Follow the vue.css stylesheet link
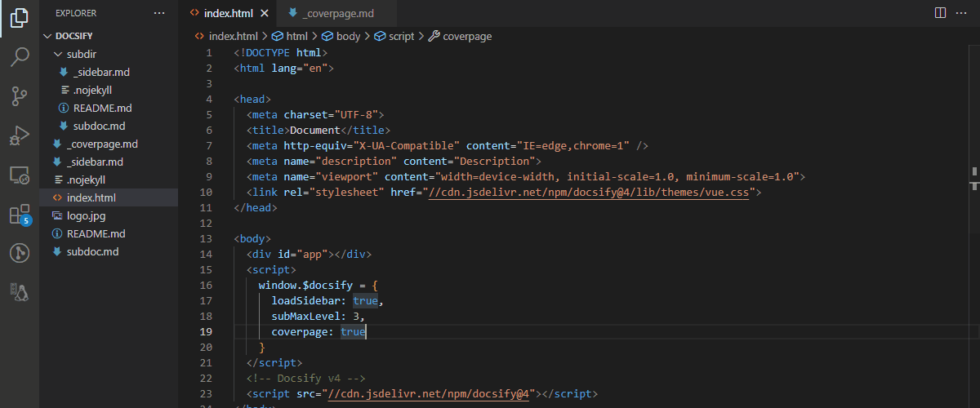This screenshot has height=408, width=980. [x=589, y=192]
